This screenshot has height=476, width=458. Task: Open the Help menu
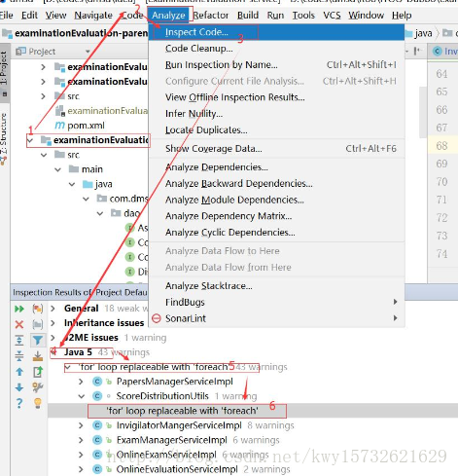point(402,16)
